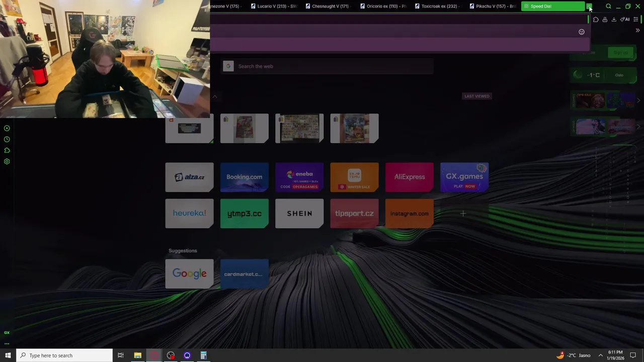
Task: Collapse the last viewed row chevron
Action: (x=215, y=97)
